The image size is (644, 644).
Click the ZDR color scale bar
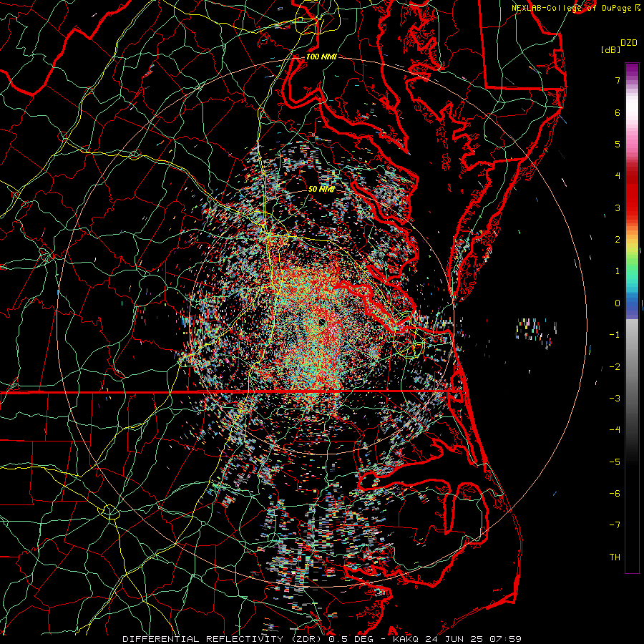coord(632,318)
